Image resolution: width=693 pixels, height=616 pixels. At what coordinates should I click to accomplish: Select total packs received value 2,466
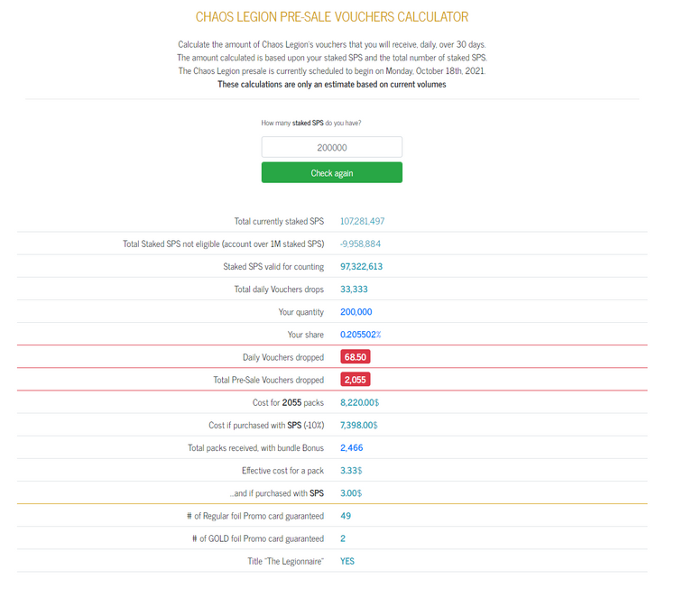tap(351, 447)
